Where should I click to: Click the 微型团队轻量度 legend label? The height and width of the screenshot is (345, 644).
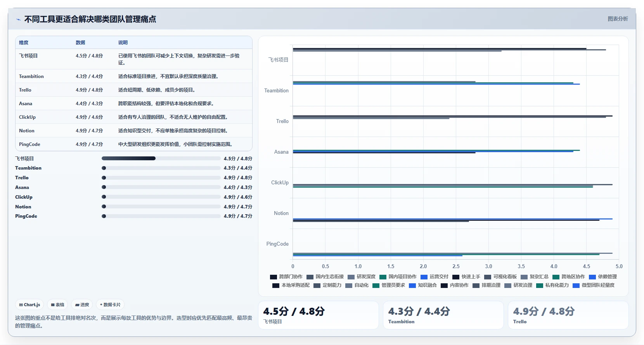click(598, 285)
